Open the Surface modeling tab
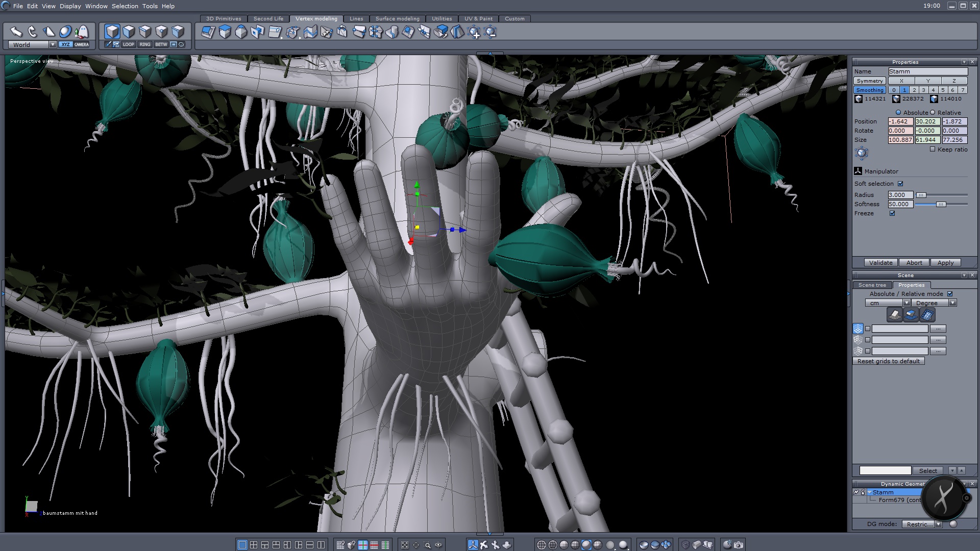The image size is (980, 551). point(397,19)
